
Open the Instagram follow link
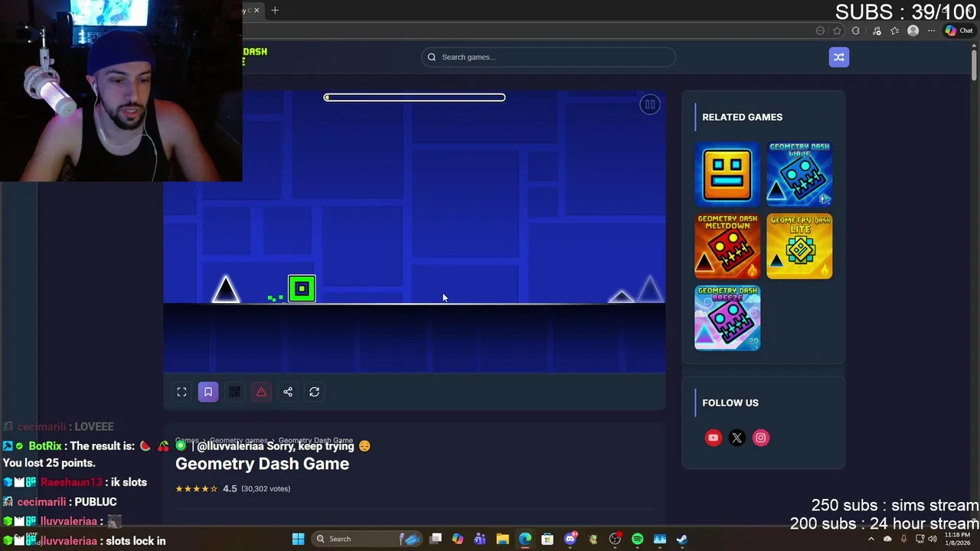click(x=760, y=438)
